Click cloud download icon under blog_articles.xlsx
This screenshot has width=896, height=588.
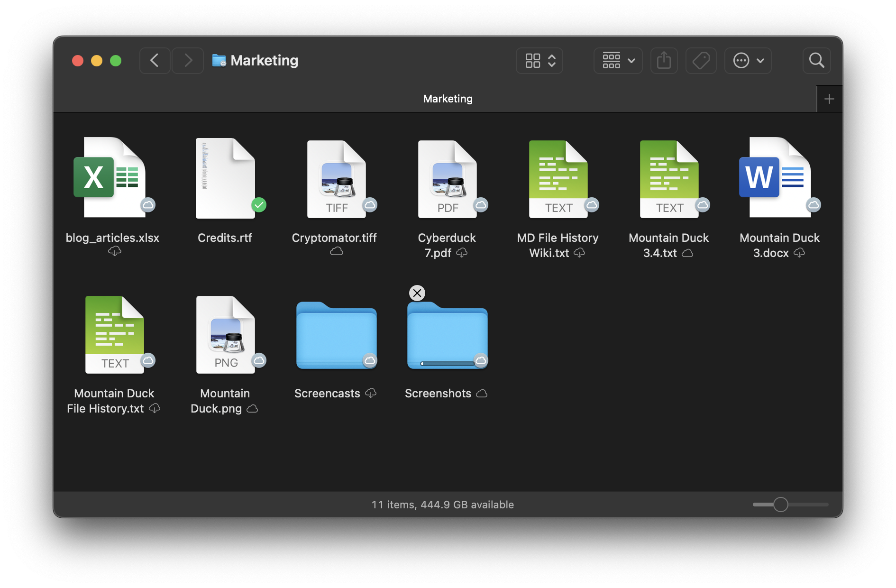point(115,251)
